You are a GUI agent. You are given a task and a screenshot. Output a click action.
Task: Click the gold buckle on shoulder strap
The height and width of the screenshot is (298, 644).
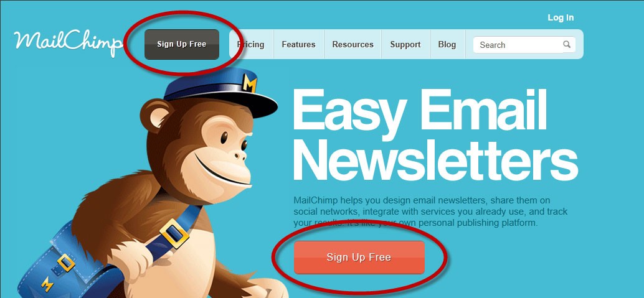coord(174,233)
